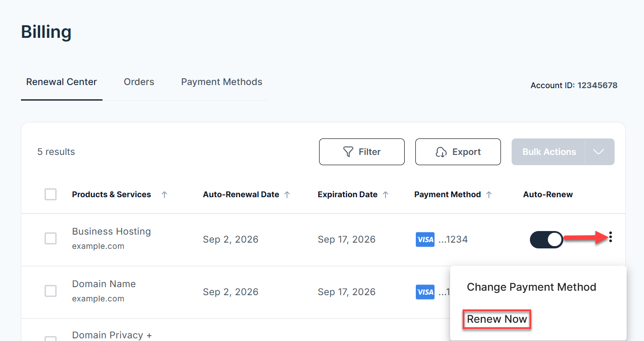Open the three-dot menu for Business Hosting
The height and width of the screenshot is (341, 644).
click(610, 237)
